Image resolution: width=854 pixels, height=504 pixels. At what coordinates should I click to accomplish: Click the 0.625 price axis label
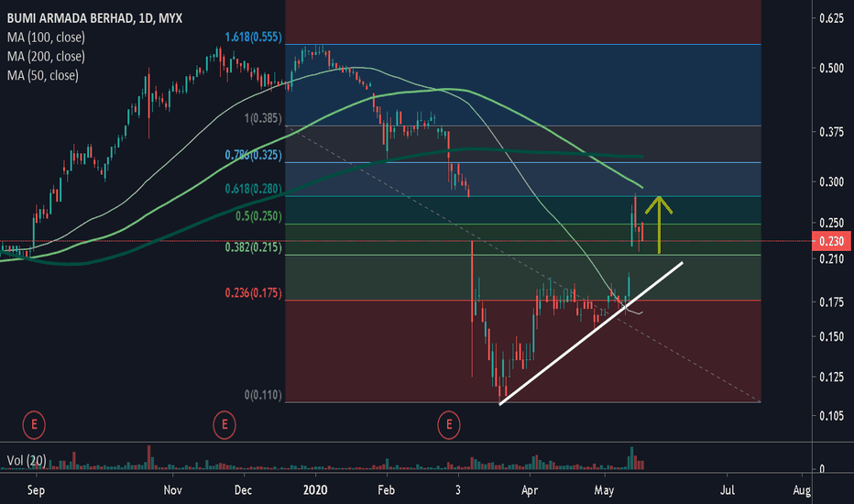tap(832, 18)
